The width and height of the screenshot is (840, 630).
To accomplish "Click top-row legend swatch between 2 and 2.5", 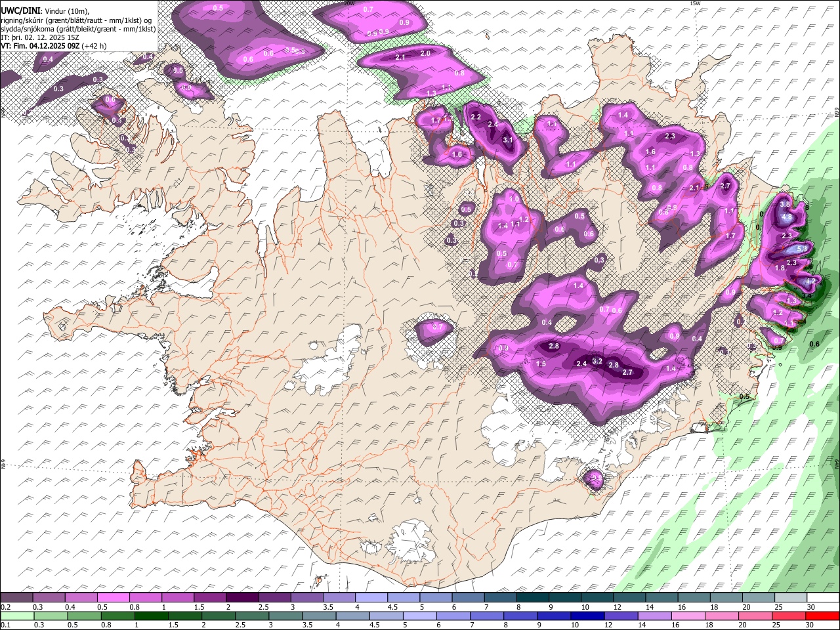I will pyautogui.click(x=242, y=597).
